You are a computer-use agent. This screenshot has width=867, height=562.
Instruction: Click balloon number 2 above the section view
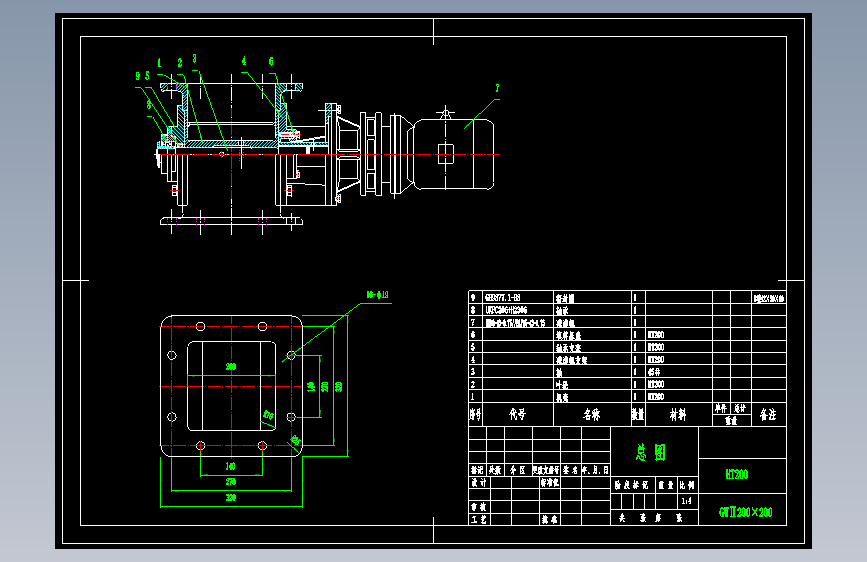180,63
